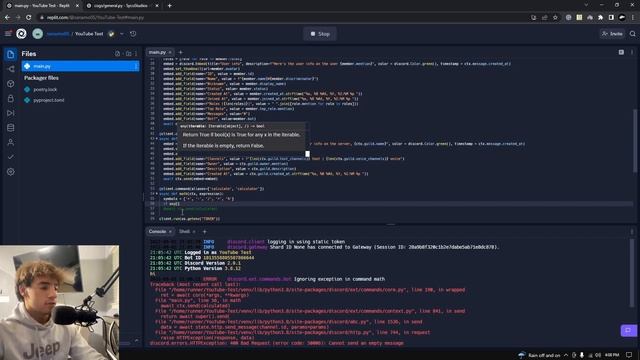Add a new tab beside Shell

(204, 231)
